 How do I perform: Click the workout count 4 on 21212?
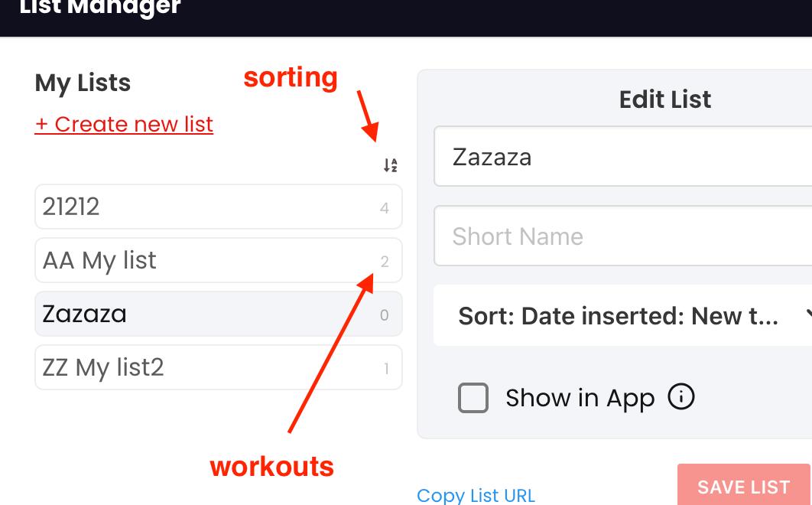[x=385, y=208]
